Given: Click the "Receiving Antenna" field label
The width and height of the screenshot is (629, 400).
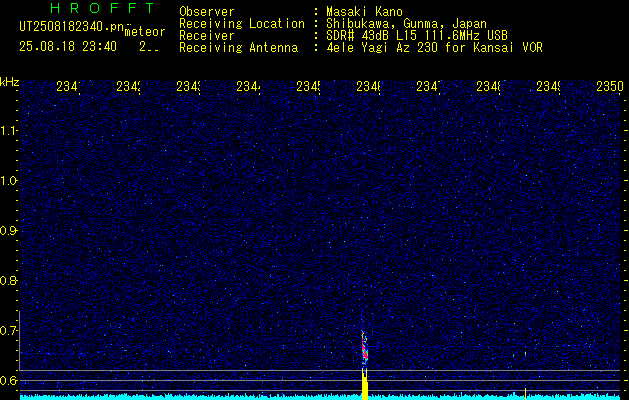Looking at the screenshot, I should (238, 48).
